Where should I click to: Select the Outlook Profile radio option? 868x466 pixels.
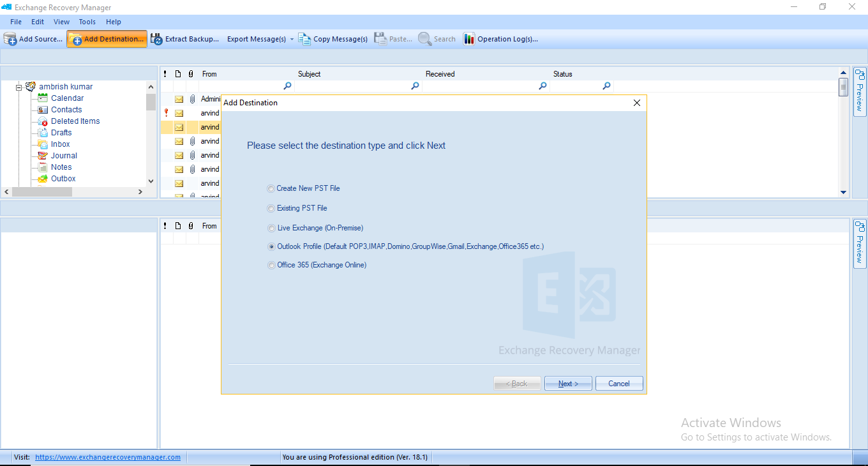coord(271,247)
